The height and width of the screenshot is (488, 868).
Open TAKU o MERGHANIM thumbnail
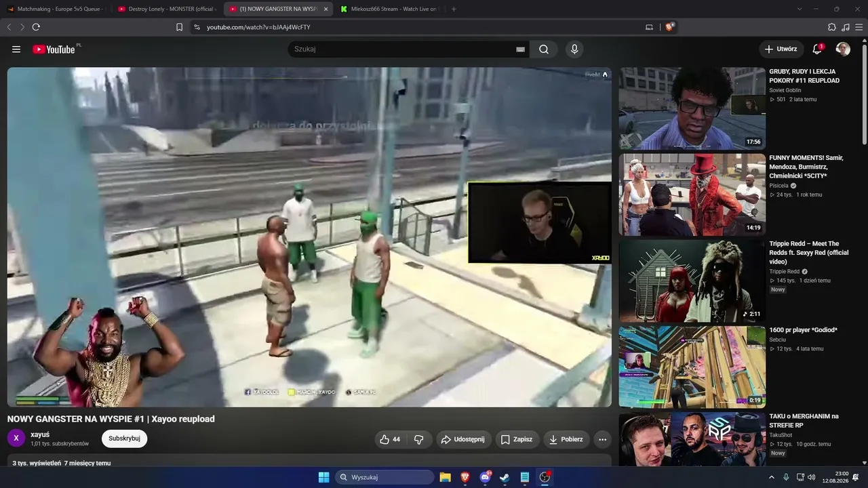coord(692,439)
